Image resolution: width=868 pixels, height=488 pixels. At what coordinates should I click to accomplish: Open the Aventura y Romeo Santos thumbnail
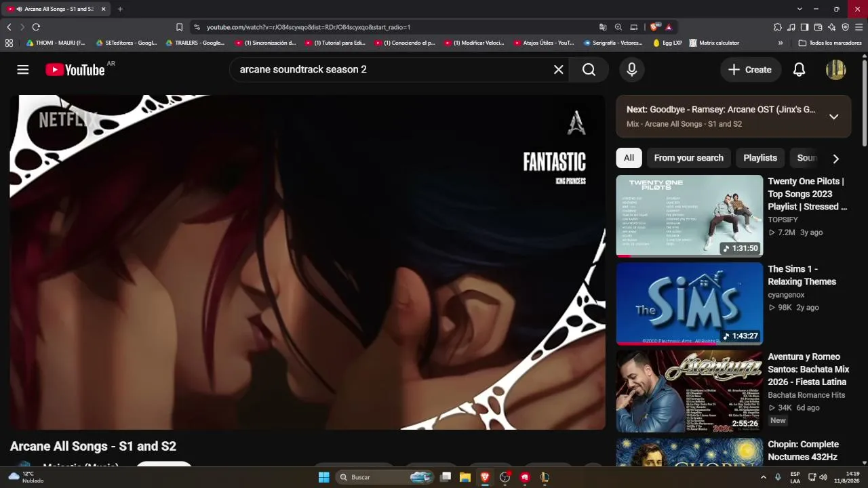click(x=689, y=391)
